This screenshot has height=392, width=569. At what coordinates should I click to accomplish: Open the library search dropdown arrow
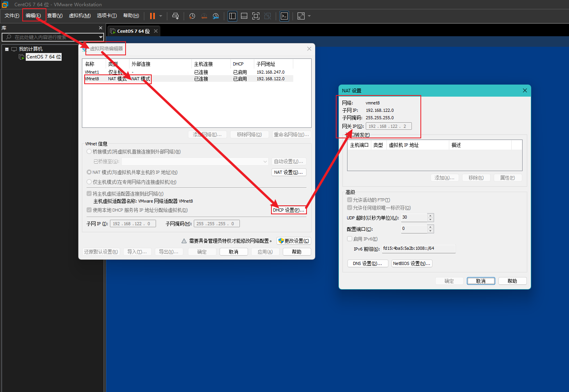101,37
